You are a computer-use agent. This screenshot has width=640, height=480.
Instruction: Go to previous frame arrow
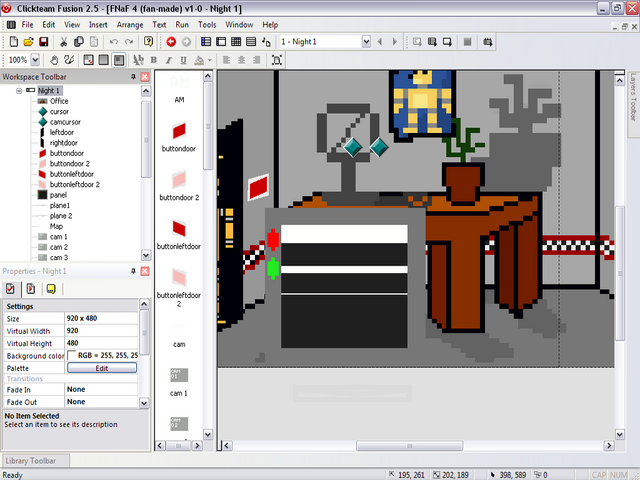coord(380,42)
